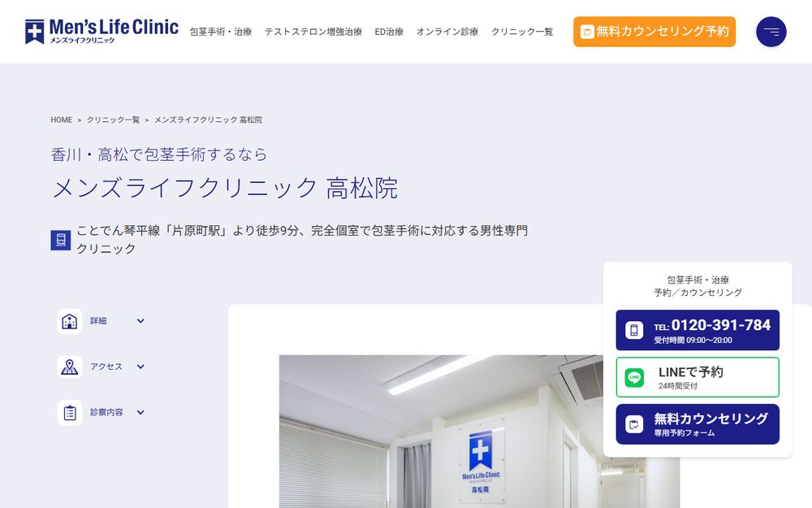This screenshot has width=812, height=508.
Task: Click the calendar icon in orange reservation button
Action: click(587, 32)
